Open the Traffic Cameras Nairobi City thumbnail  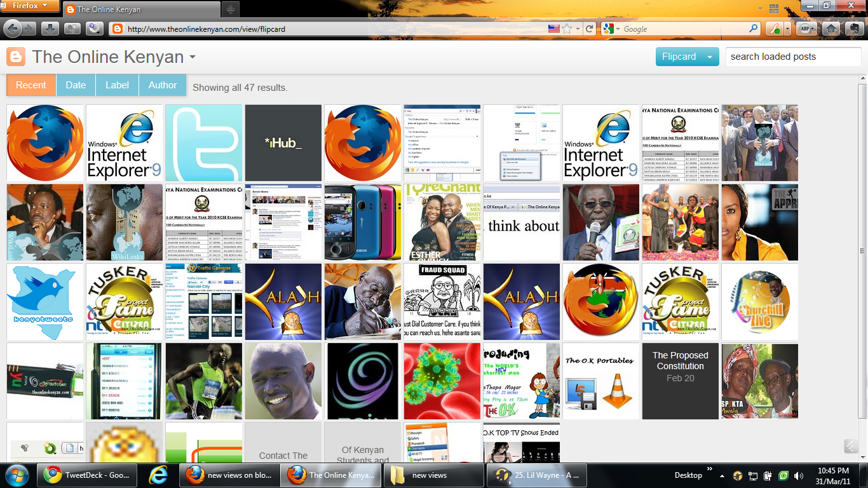pyautogui.click(x=204, y=302)
